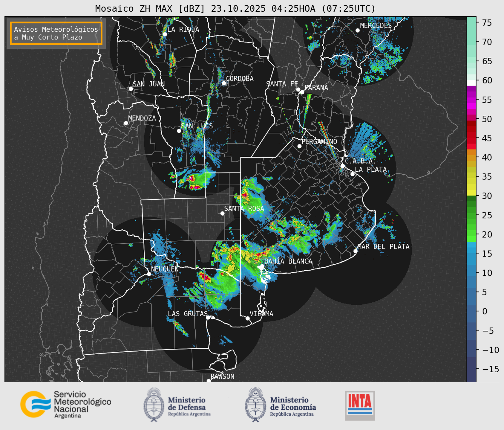Click the Paraná city marker dot
504x430 pixels.
302,92
